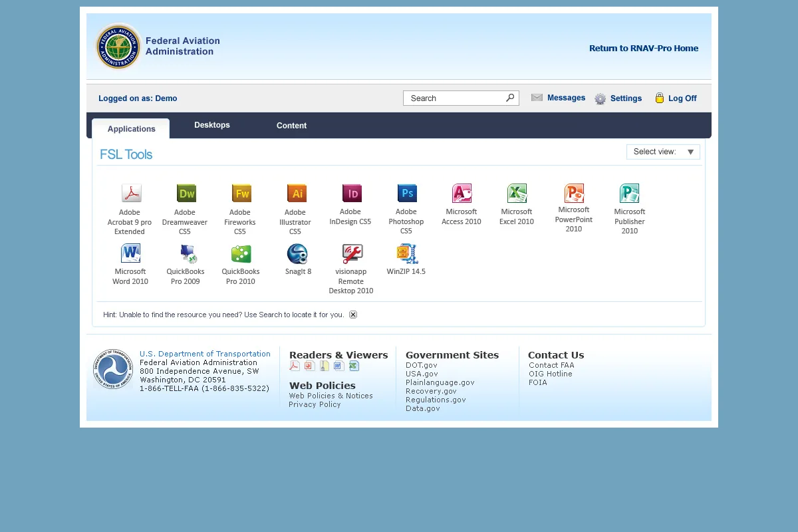This screenshot has width=798, height=532.
Task: Visit Recovery.gov link
Action: [x=431, y=391]
